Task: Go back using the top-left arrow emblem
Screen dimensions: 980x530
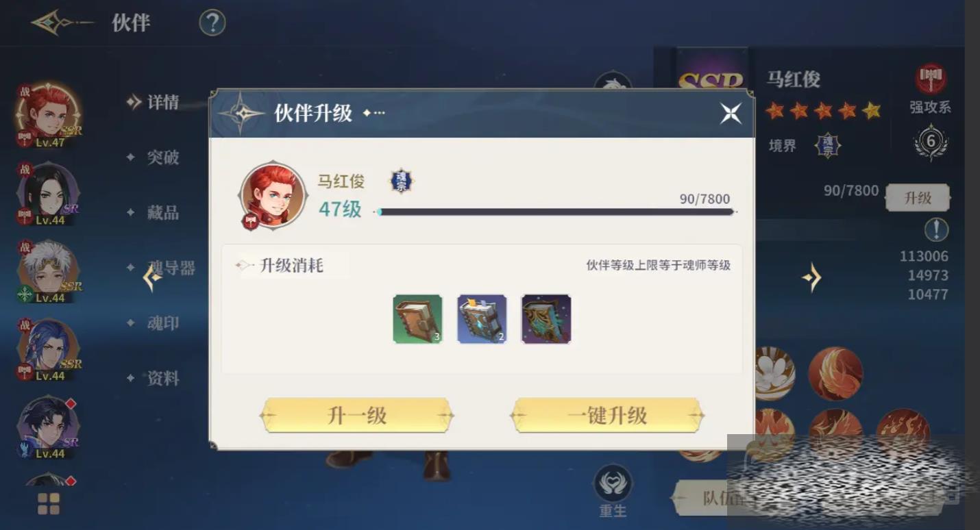Action: coord(62,23)
